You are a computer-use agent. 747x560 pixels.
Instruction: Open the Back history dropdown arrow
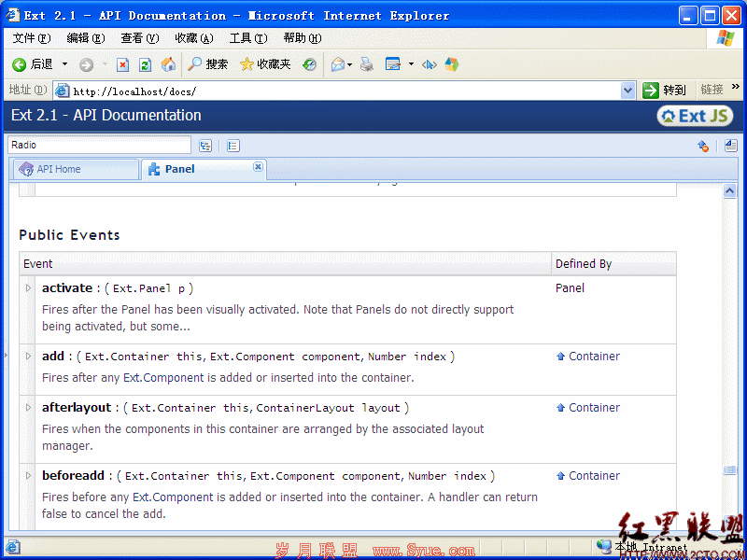(x=64, y=64)
